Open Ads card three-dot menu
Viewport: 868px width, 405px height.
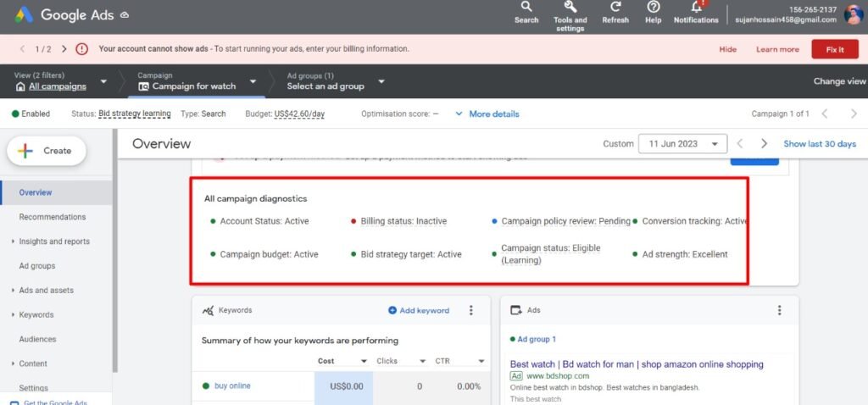(779, 311)
